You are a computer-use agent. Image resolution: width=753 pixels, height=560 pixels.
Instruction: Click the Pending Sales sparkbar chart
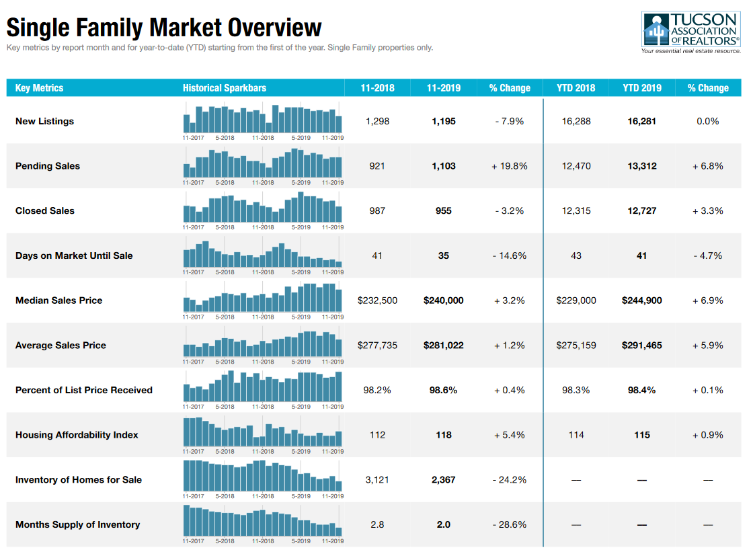[263, 163]
